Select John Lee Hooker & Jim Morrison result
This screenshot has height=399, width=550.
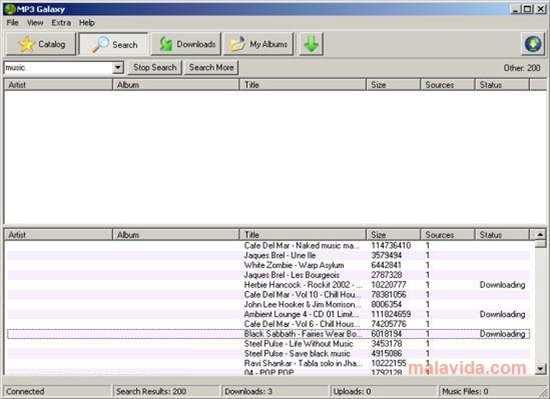(x=269, y=304)
